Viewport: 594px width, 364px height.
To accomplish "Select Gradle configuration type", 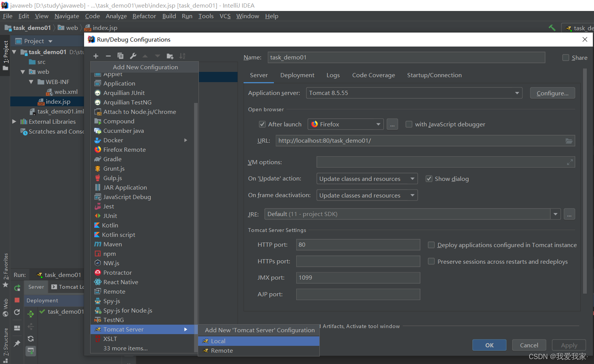I will (x=142, y=159).
